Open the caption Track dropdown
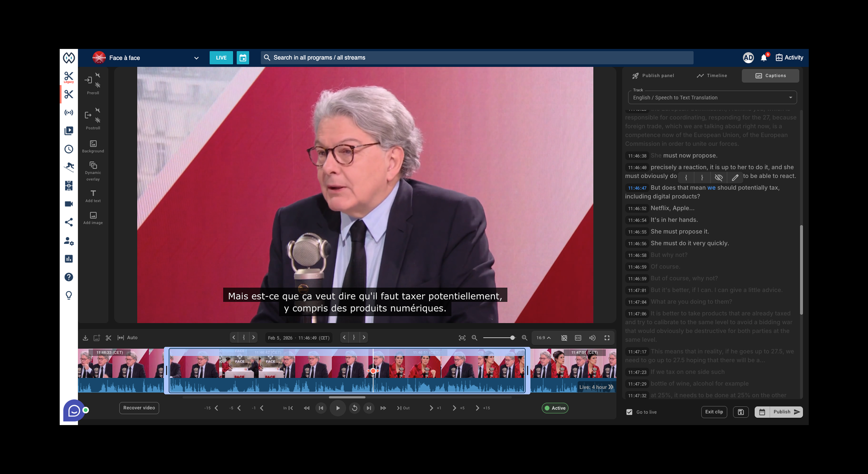The width and height of the screenshot is (868, 474). pyautogui.click(x=712, y=98)
